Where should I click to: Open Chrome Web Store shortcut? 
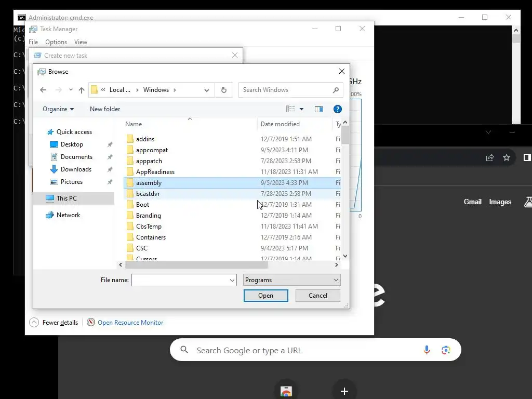[x=286, y=391]
